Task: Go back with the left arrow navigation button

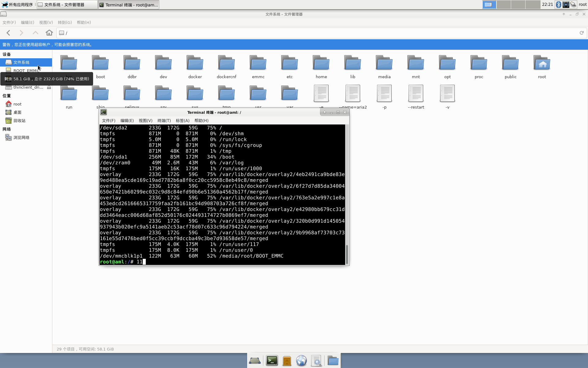Action: (9, 33)
